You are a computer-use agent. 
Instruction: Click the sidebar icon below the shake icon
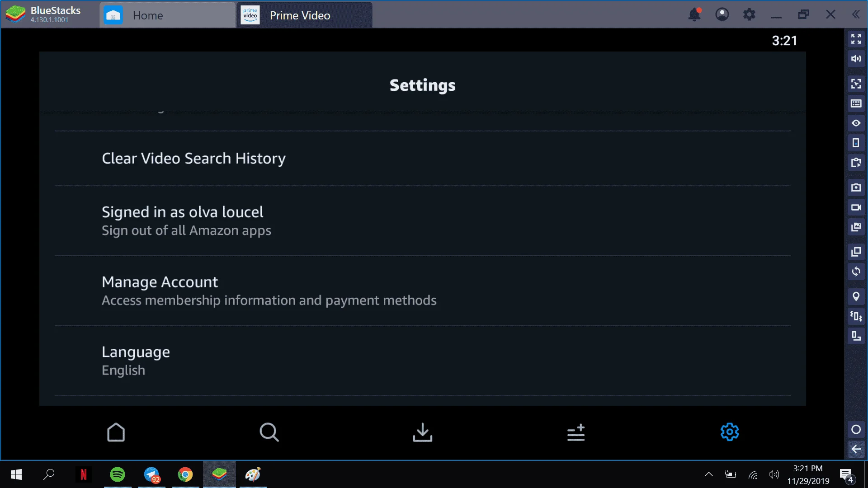point(856,336)
